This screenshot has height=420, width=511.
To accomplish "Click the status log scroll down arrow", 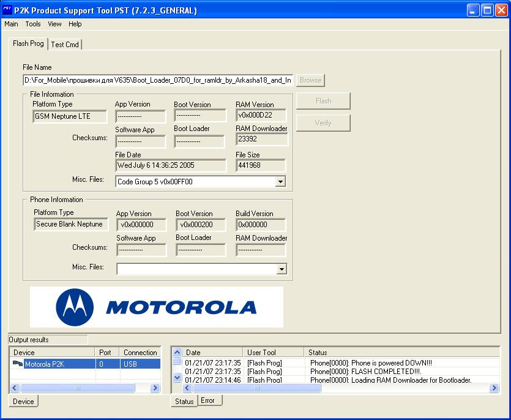I will coord(177,377).
